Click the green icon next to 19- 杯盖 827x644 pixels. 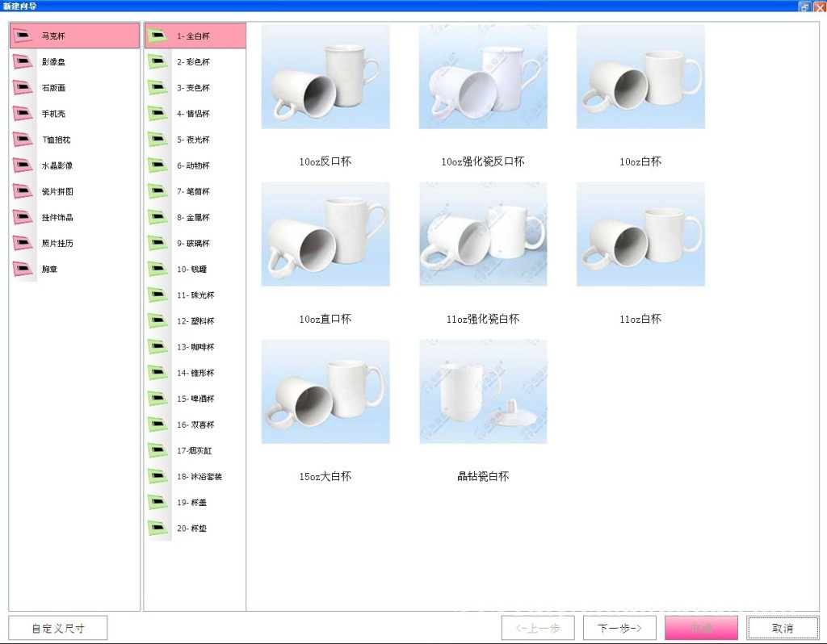point(158,502)
